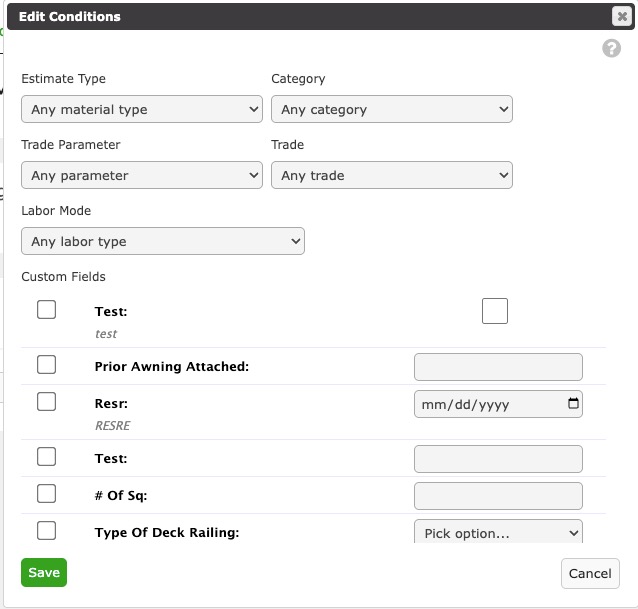This screenshot has height=609, width=638.
Task: Open the Type Of Deck Railing option dropdown
Action: click(x=498, y=532)
